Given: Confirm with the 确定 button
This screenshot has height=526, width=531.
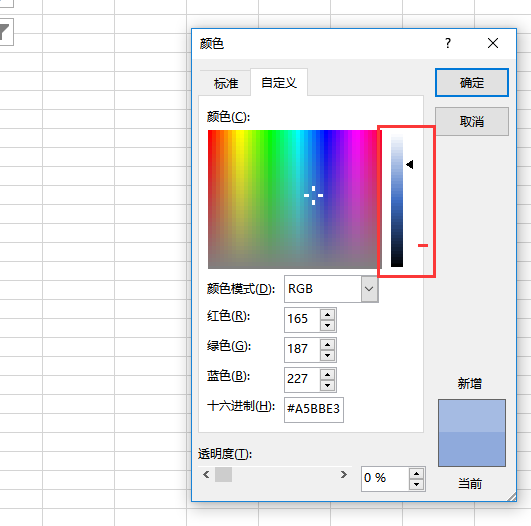Looking at the screenshot, I should (472, 83).
